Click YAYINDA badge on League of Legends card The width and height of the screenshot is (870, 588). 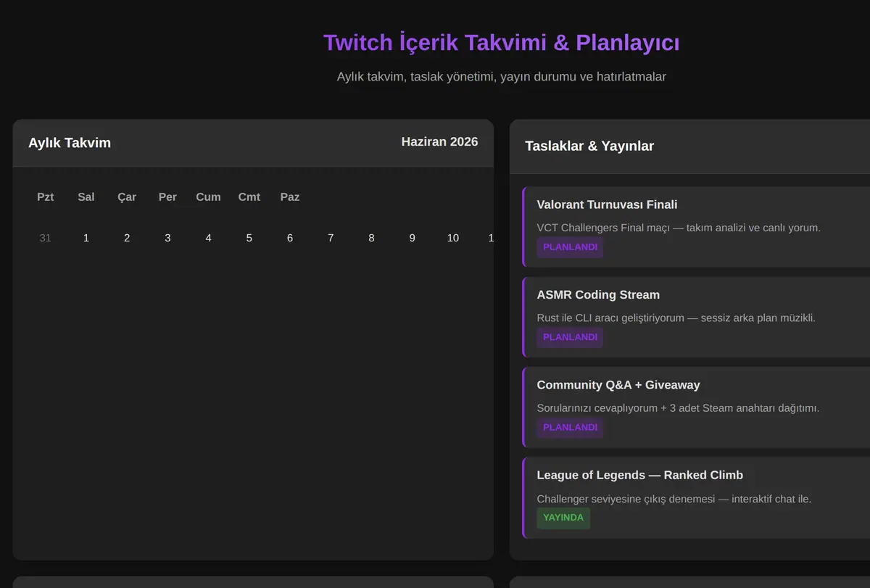563,518
